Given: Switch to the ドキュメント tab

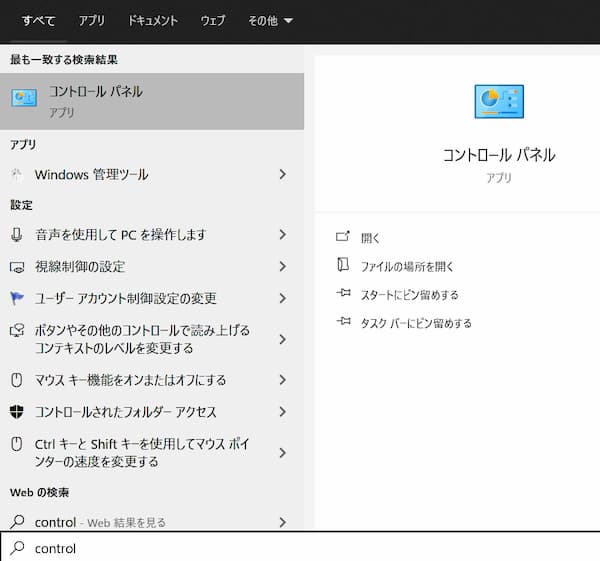Looking at the screenshot, I should point(153,20).
